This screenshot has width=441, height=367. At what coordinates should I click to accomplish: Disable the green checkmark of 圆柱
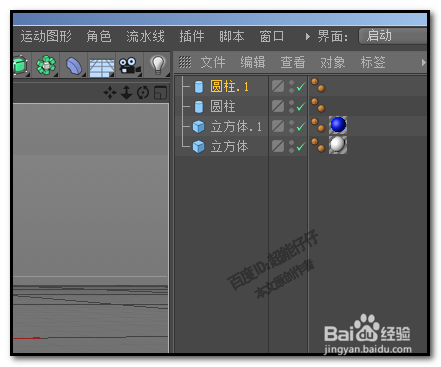(301, 107)
